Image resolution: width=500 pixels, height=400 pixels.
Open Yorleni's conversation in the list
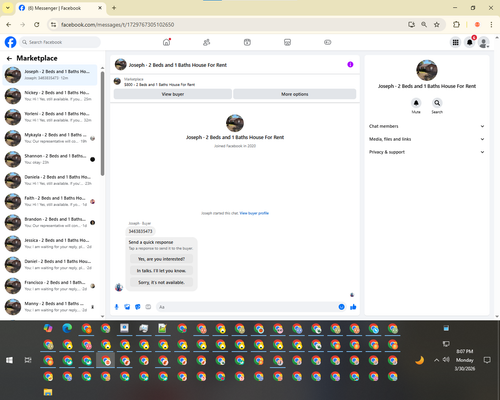pos(50,117)
